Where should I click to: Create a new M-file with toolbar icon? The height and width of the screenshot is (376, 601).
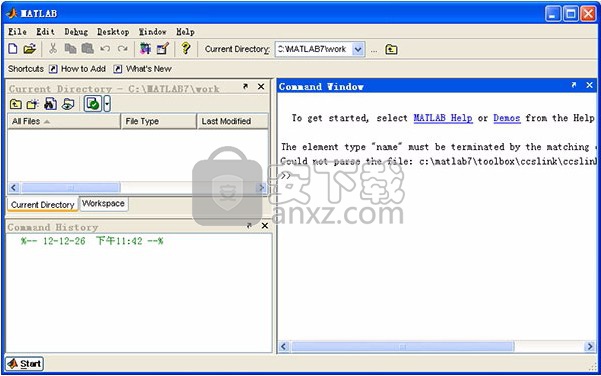13,49
